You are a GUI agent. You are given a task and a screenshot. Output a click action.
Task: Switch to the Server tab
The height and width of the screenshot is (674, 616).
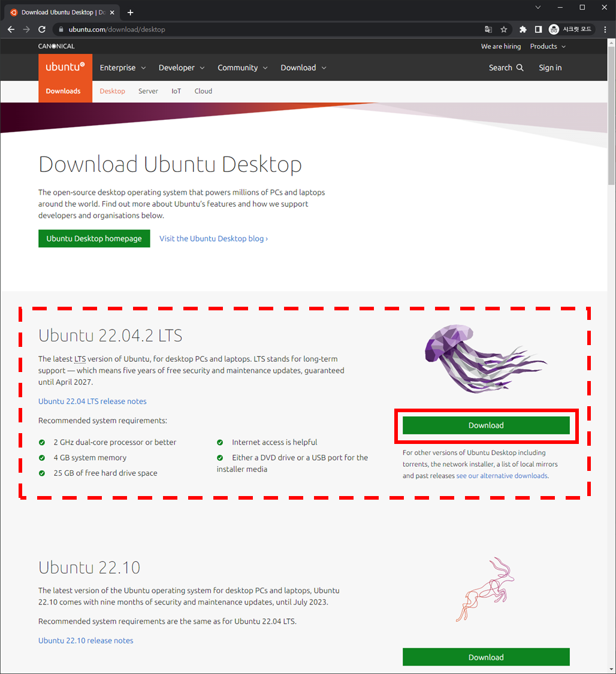click(x=148, y=91)
